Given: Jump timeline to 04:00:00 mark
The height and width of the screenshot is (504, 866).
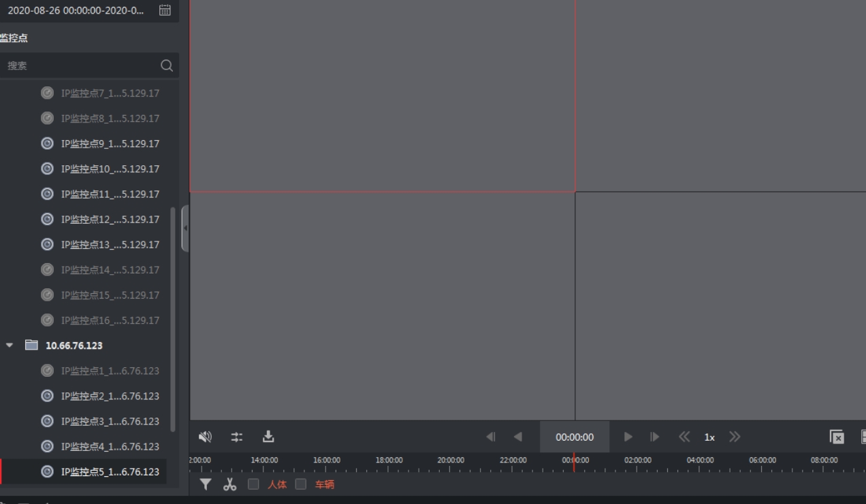Looking at the screenshot, I should tap(700, 460).
